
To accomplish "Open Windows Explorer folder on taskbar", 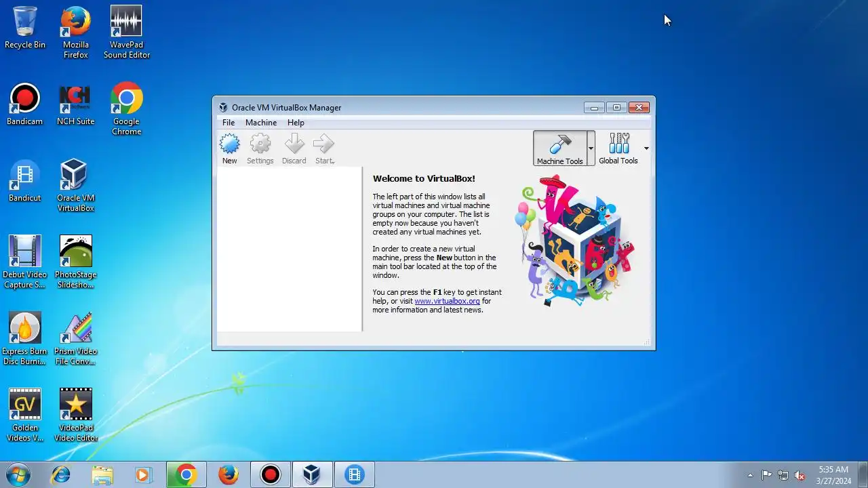I will tap(102, 475).
